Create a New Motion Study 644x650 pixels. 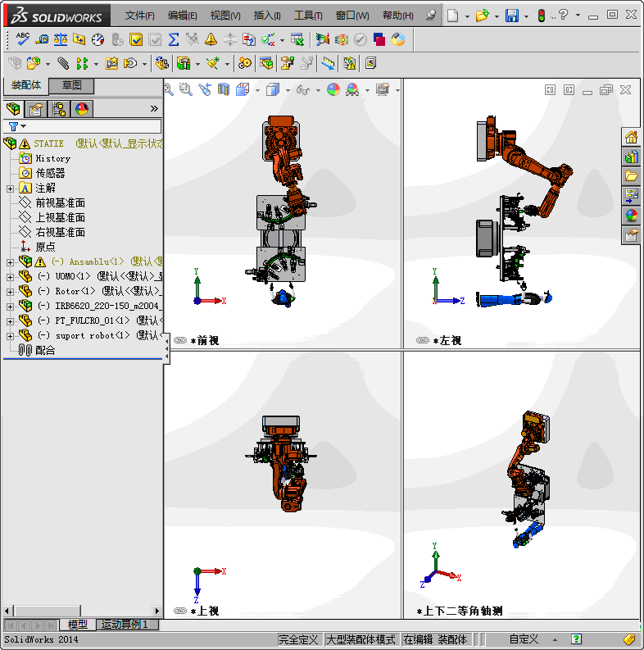pos(245,63)
